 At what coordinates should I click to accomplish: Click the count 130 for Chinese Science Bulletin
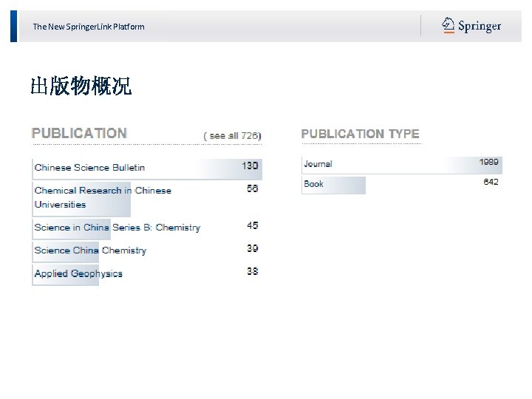click(x=250, y=166)
